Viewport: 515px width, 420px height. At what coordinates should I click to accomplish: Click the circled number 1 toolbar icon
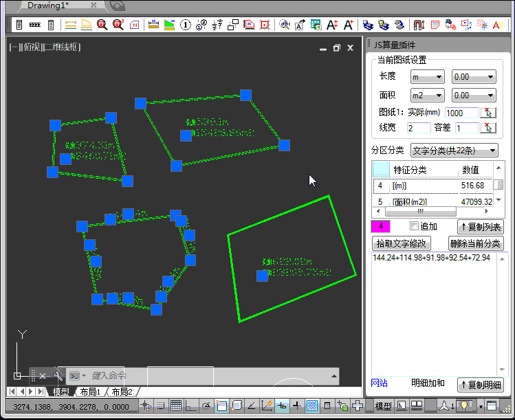pos(186,25)
